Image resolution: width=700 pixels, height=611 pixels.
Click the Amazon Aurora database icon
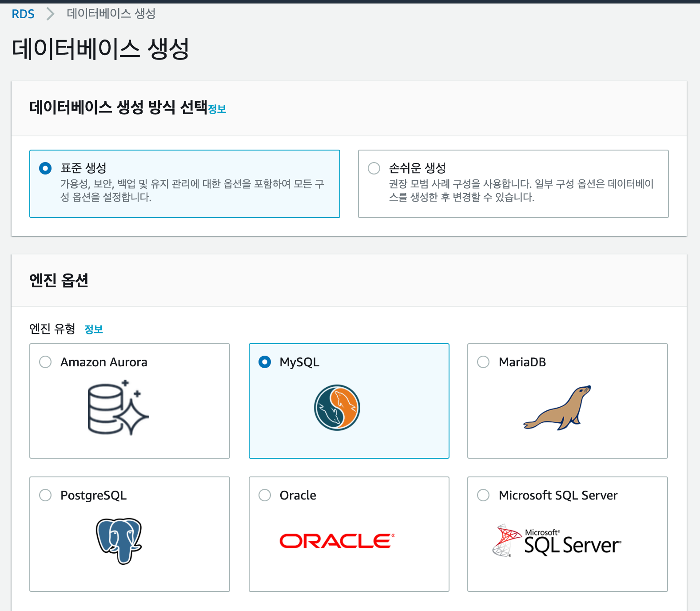pyautogui.click(x=118, y=407)
